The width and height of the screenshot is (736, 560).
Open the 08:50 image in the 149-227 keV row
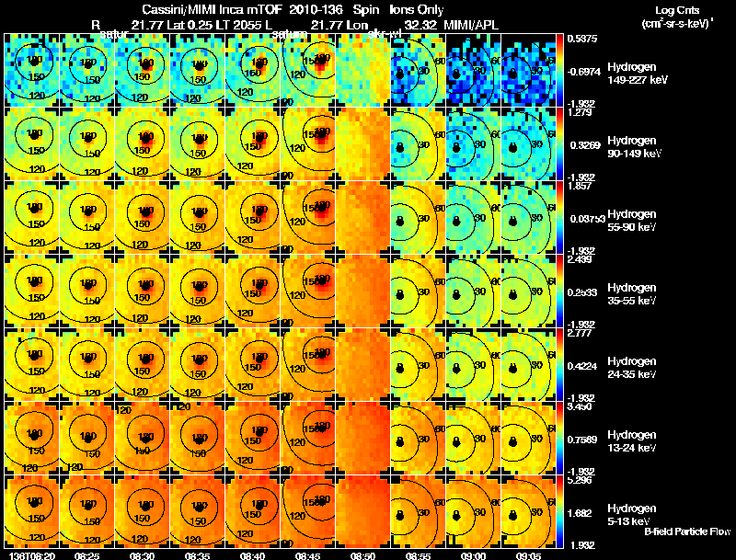(362, 71)
